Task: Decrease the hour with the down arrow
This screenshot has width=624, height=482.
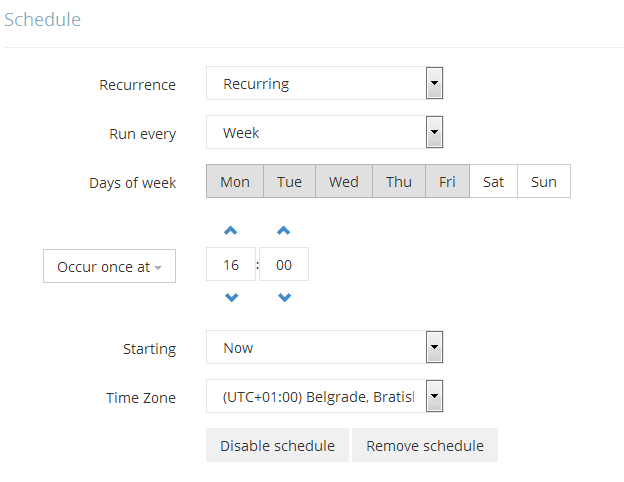Action: (231, 297)
